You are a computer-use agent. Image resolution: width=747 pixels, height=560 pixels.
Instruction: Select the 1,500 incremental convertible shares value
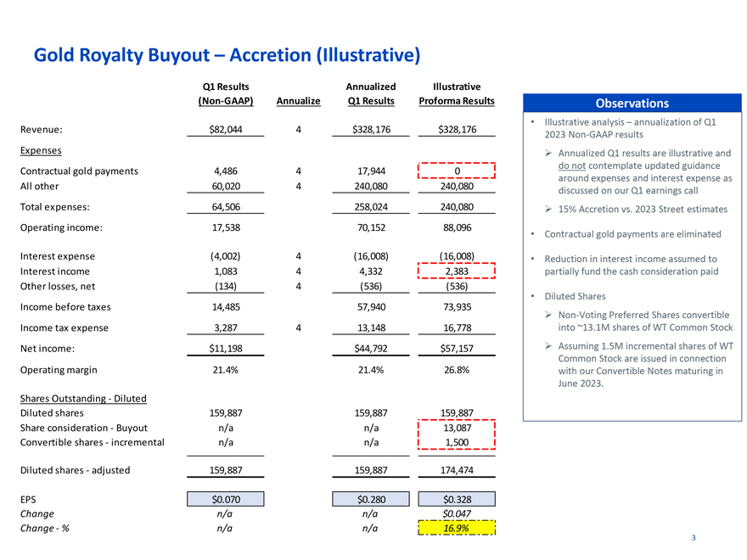(457, 442)
